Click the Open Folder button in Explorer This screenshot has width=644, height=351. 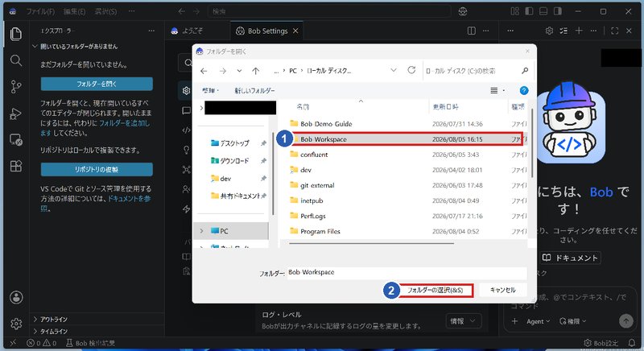(x=97, y=84)
